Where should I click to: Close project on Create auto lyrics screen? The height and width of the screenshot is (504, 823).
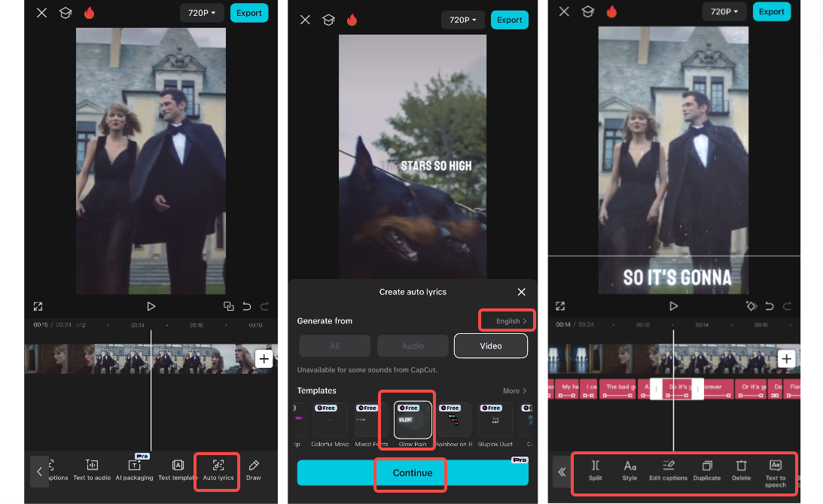(x=305, y=20)
